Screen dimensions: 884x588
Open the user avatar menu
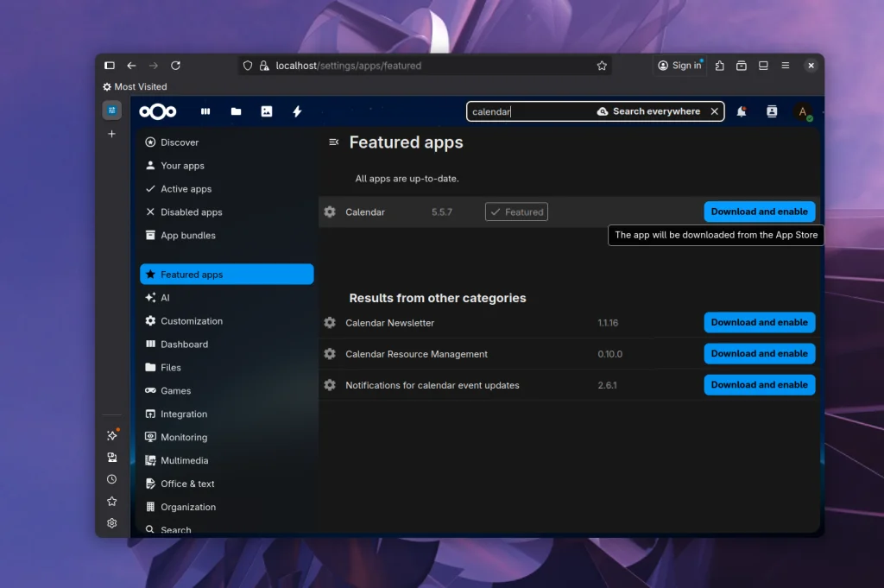(x=803, y=111)
